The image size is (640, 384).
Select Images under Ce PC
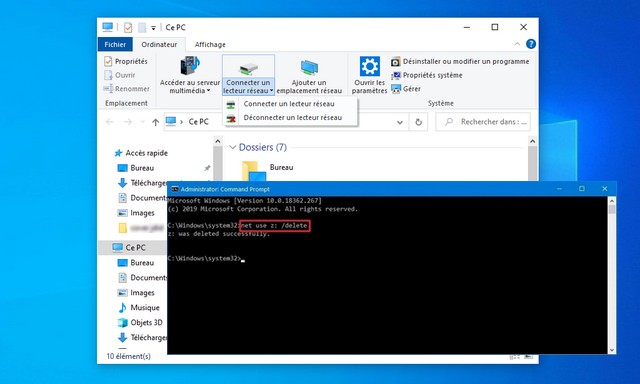click(x=136, y=293)
